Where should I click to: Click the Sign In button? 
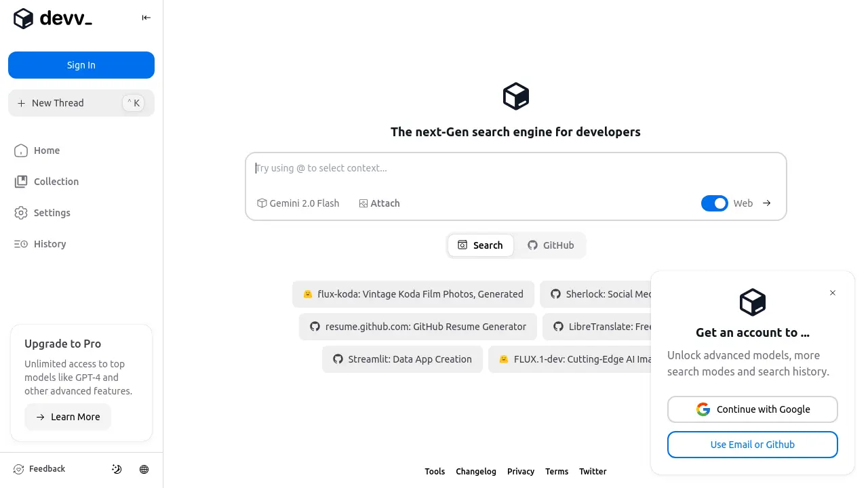(81, 65)
